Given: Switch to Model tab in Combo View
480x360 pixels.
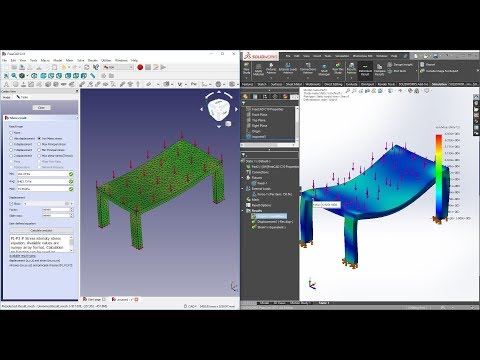Looking at the screenshot, I should pos(7,97).
